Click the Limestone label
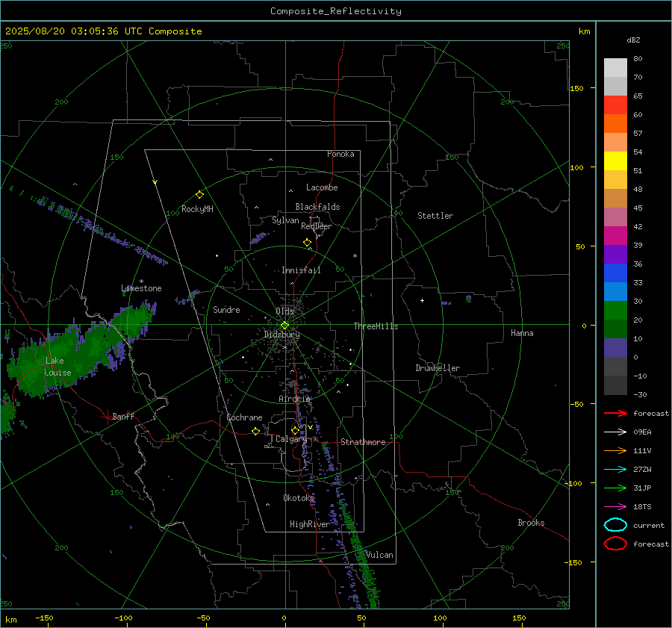Image resolution: width=672 pixels, height=628 pixels. (x=141, y=288)
